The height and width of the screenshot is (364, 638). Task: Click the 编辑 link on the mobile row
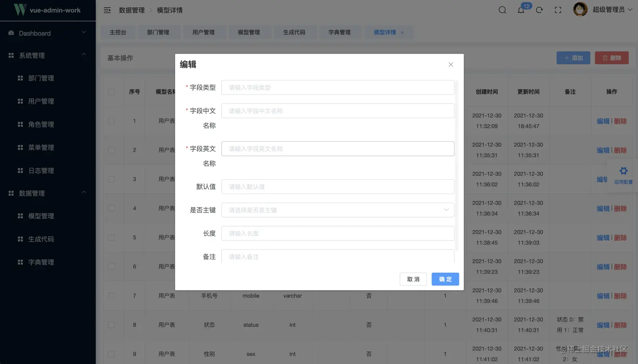click(x=603, y=296)
